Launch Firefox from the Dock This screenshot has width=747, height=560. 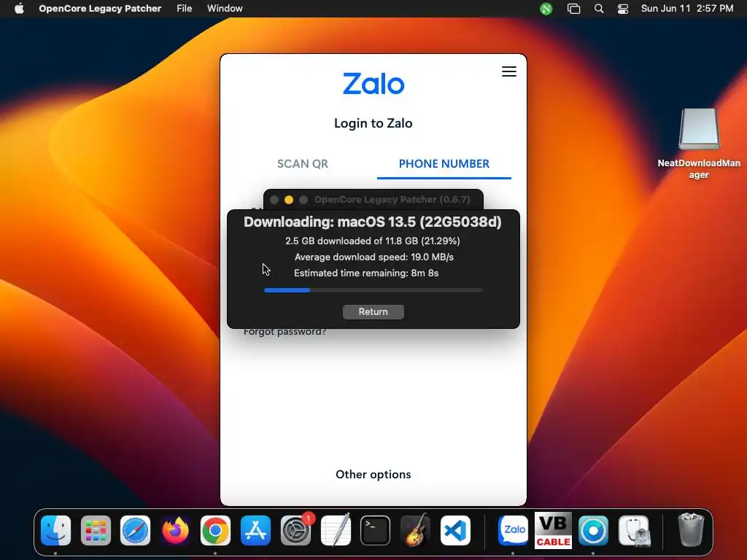(175, 531)
